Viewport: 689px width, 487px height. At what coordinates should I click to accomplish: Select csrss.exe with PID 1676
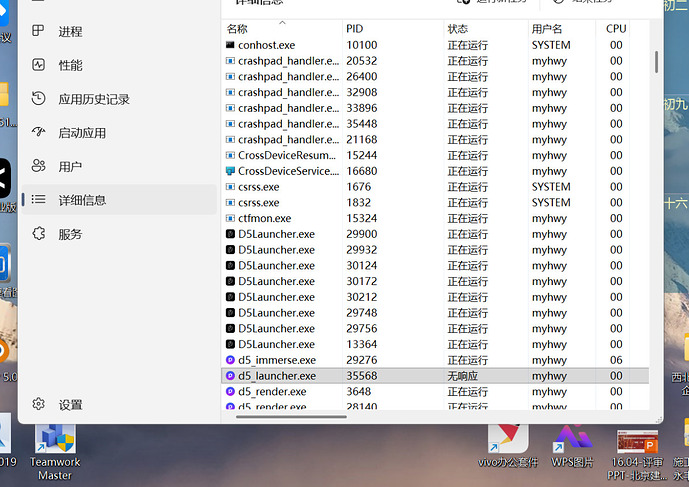point(435,187)
